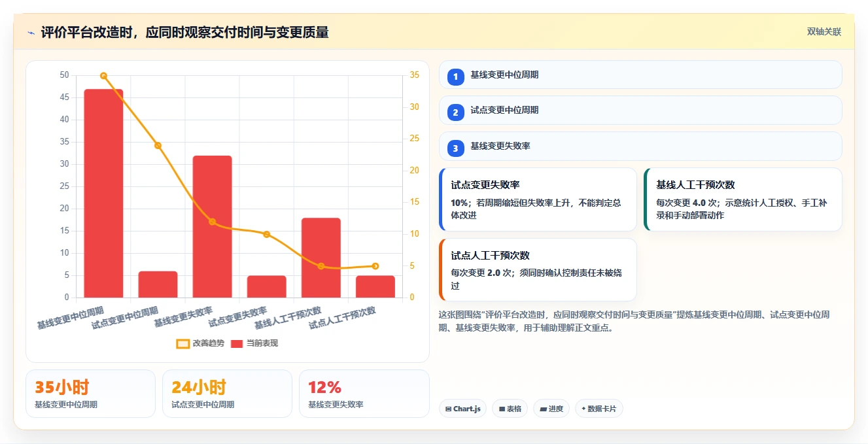The height and width of the screenshot is (444, 868).
Task: Click the card text mentioning 每次变更 2.0 次
Action: click(536, 280)
